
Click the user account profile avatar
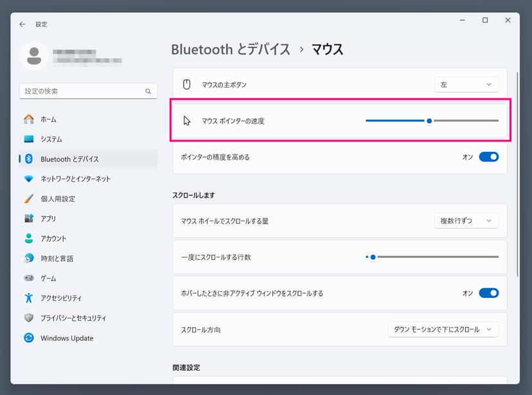[34, 56]
